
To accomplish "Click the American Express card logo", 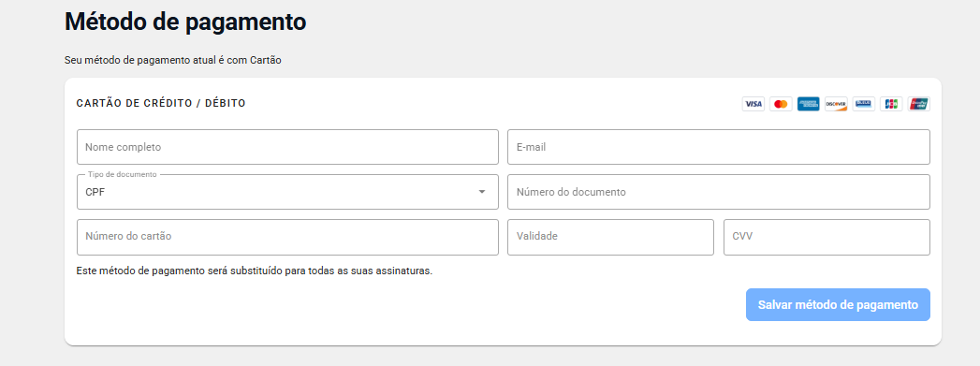I will (808, 104).
